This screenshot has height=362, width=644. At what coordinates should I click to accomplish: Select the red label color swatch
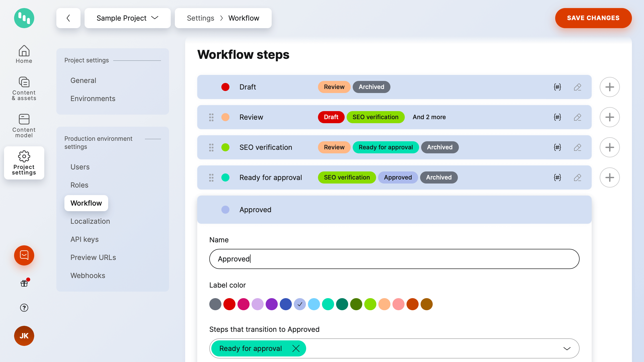tap(229, 304)
